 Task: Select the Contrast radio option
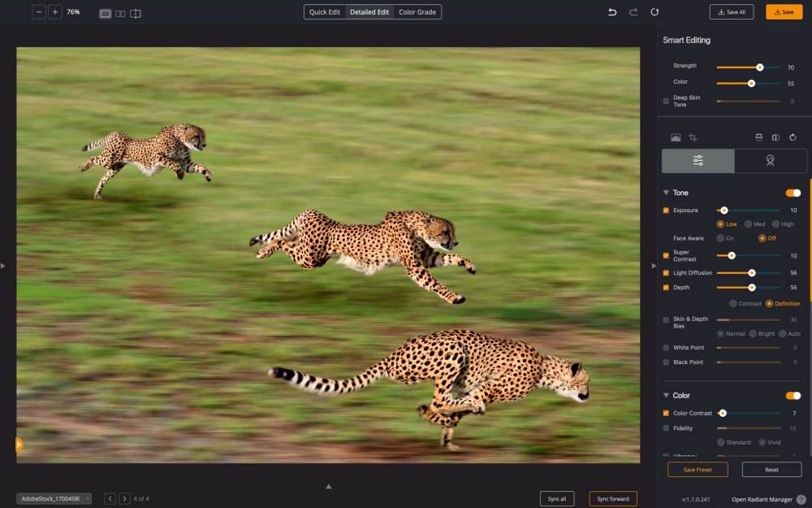(x=733, y=303)
